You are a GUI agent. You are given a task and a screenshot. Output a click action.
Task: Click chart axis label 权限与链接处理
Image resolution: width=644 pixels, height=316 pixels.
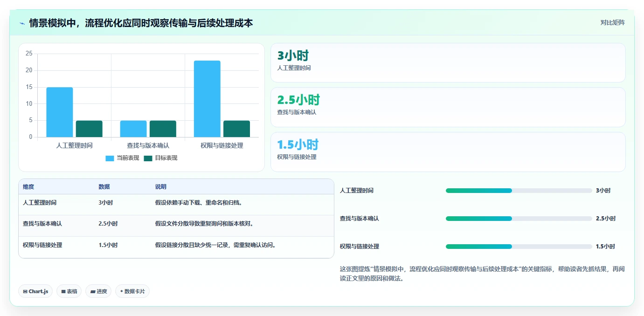tap(222, 145)
